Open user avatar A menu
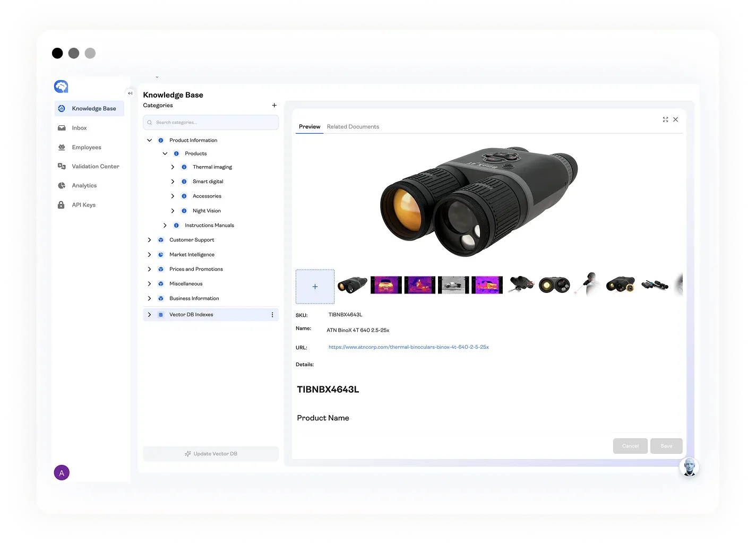Viewport: 756px width, 544px height. [62, 472]
